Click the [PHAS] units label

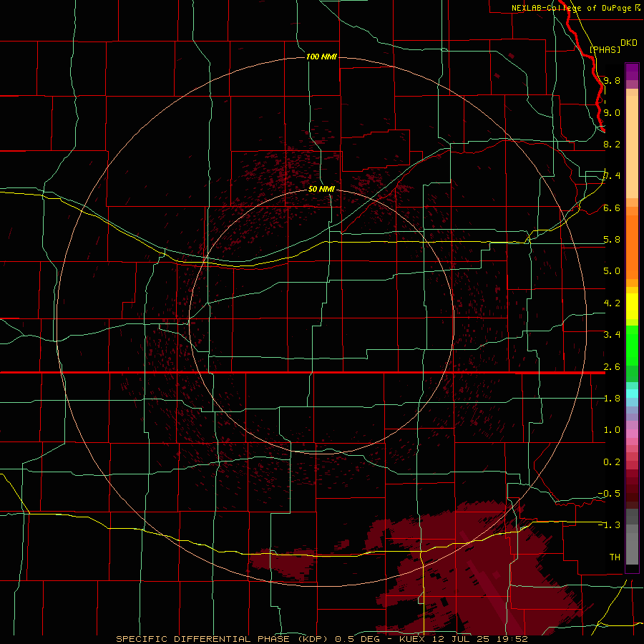pos(605,50)
